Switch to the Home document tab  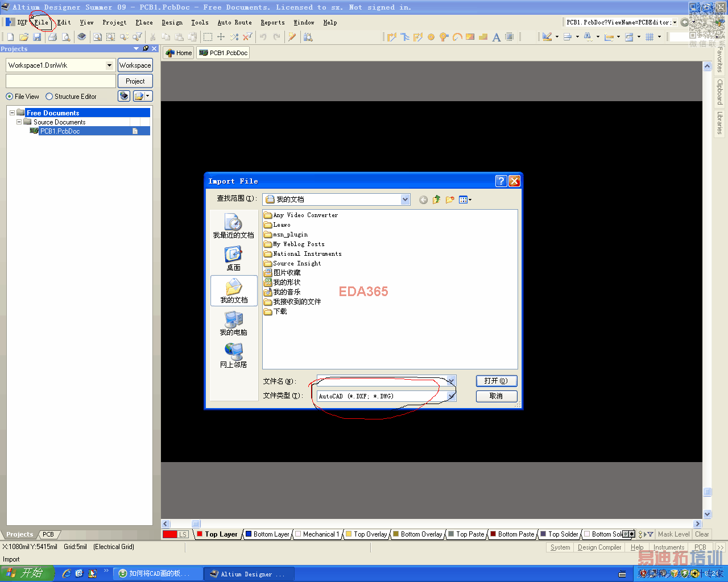(x=179, y=53)
